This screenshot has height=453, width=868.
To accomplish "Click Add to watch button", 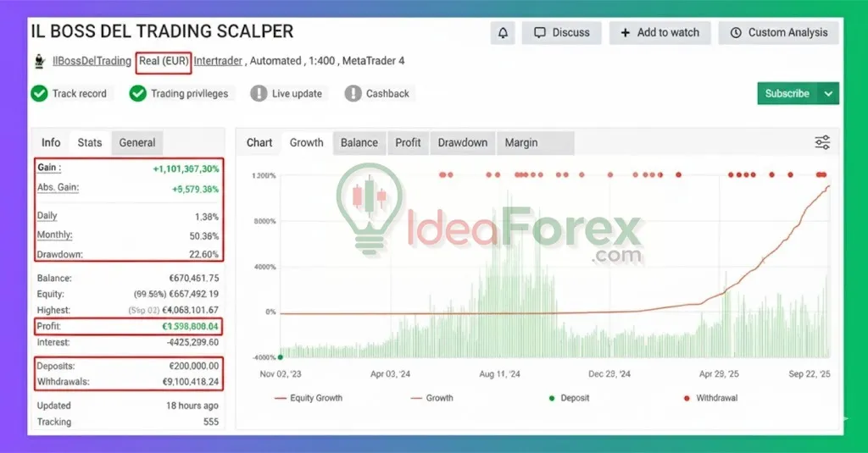I will (x=659, y=33).
